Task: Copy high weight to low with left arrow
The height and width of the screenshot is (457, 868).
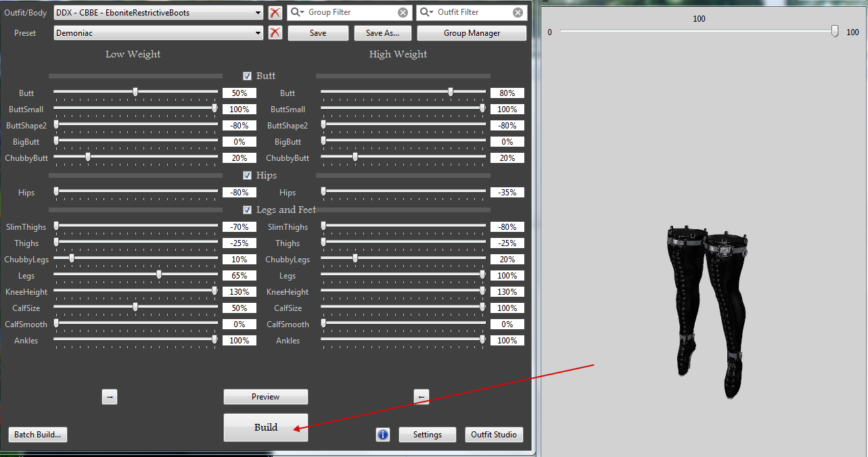Action: pyautogui.click(x=421, y=397)
